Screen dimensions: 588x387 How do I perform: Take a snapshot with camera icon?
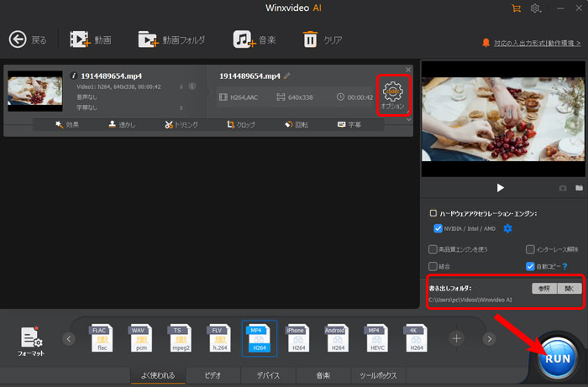(x=563, y=188)
